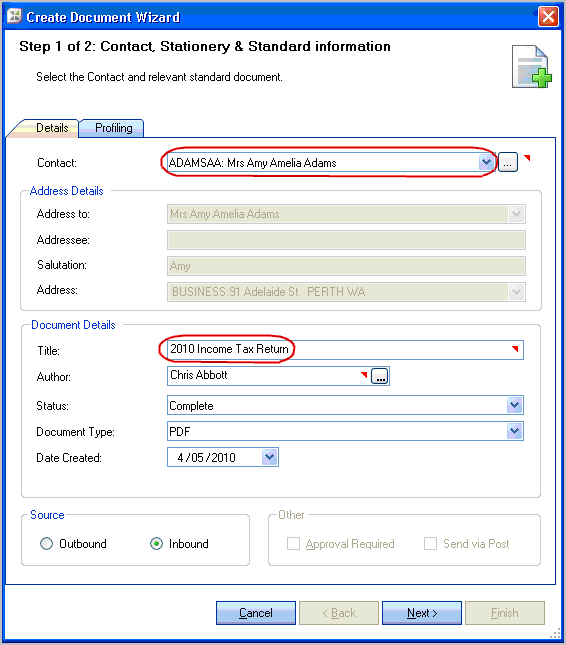566x645 pixels.
Task: Open the Date Created calendar dropdown
Action: point(269,457)
